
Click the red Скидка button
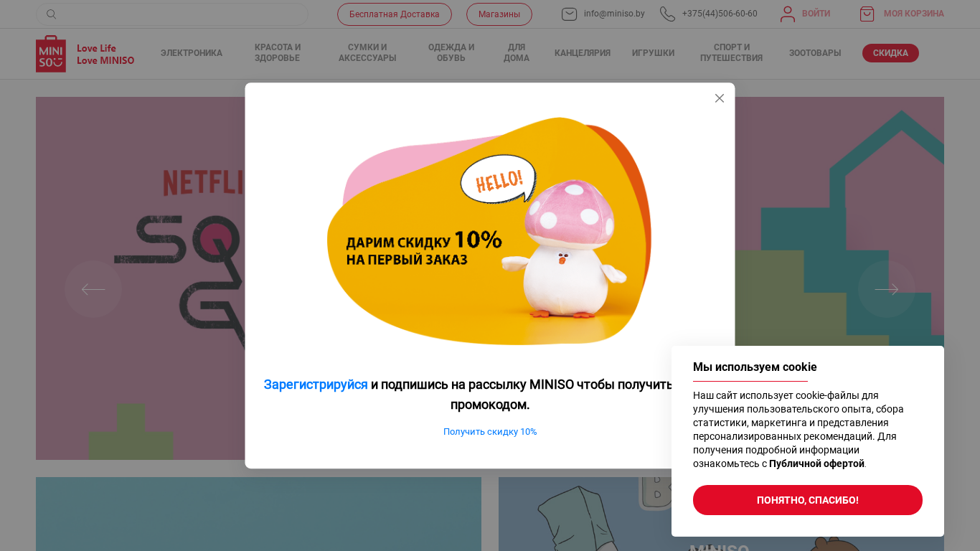coord(890,53)
